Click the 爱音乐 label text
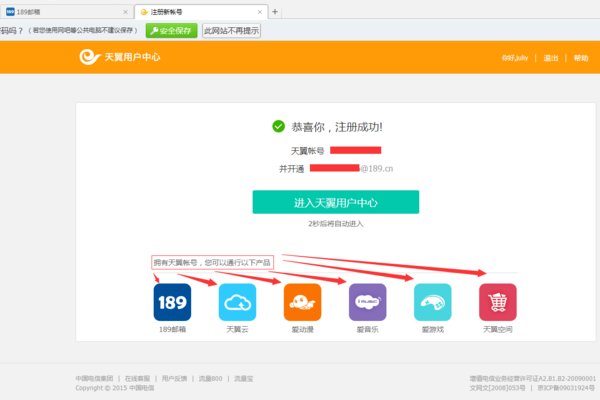600x400 pixels. click(x=367, y=329)
